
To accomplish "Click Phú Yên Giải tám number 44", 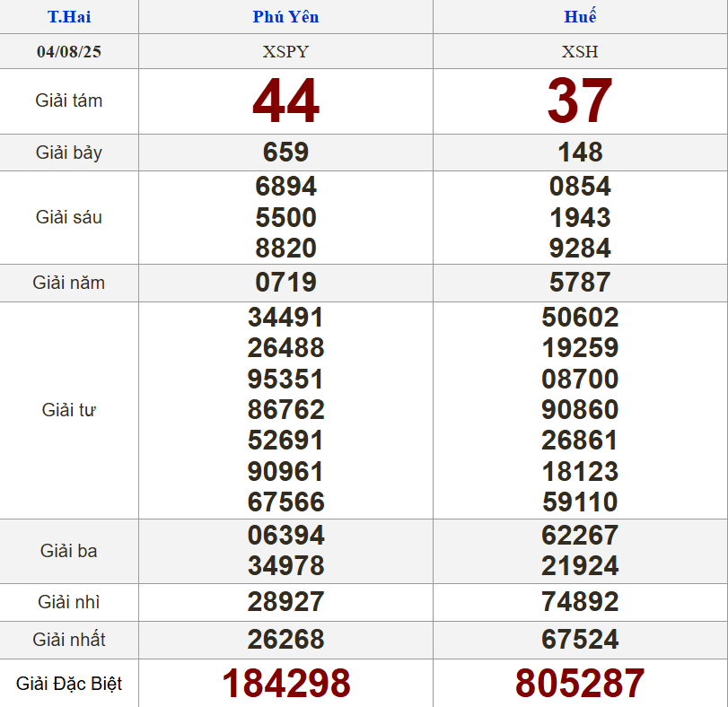I will (285, 101).
